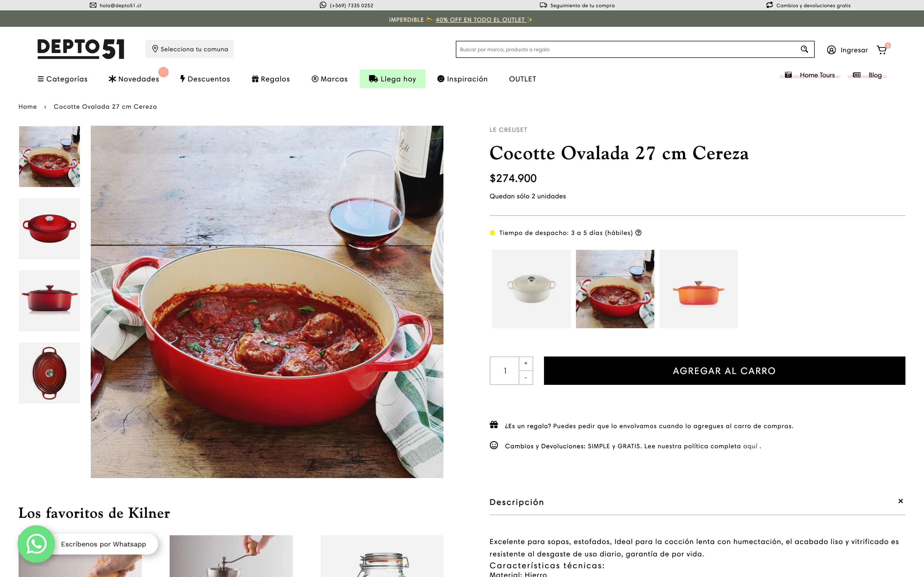Click the dispatch time help question icon
The image size is (924, 577).
[x=638, y=233]
